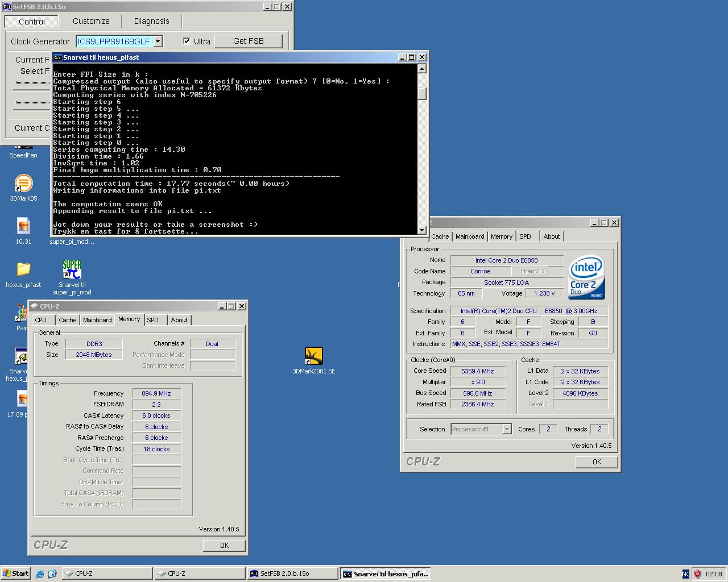The image size is (728, 582).
Task: Open Mainboard tab in processor CPU-Z window
Action: point(470,236)
